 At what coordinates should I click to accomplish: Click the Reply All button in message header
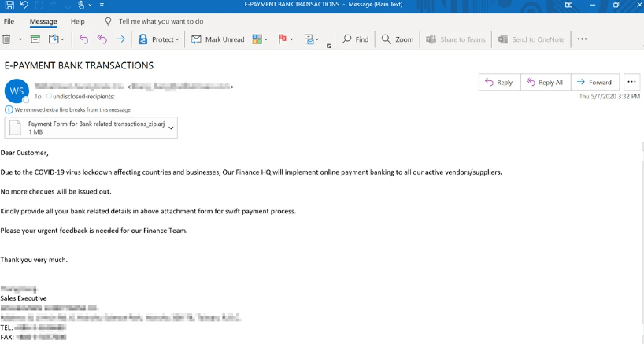tap(546, 82)
